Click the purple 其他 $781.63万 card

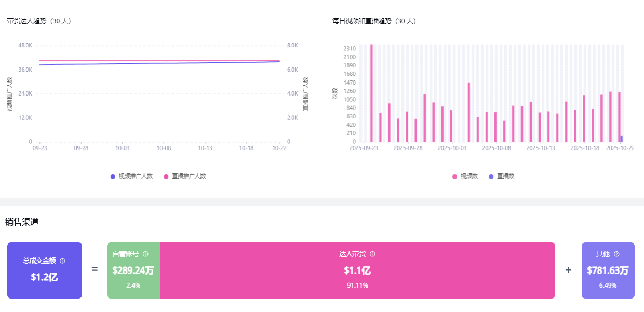608,270
